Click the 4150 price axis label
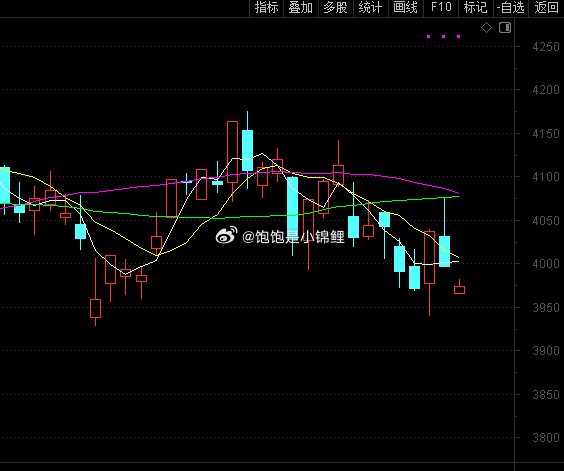Screen dimensions: 564x471 pos(546,134)
